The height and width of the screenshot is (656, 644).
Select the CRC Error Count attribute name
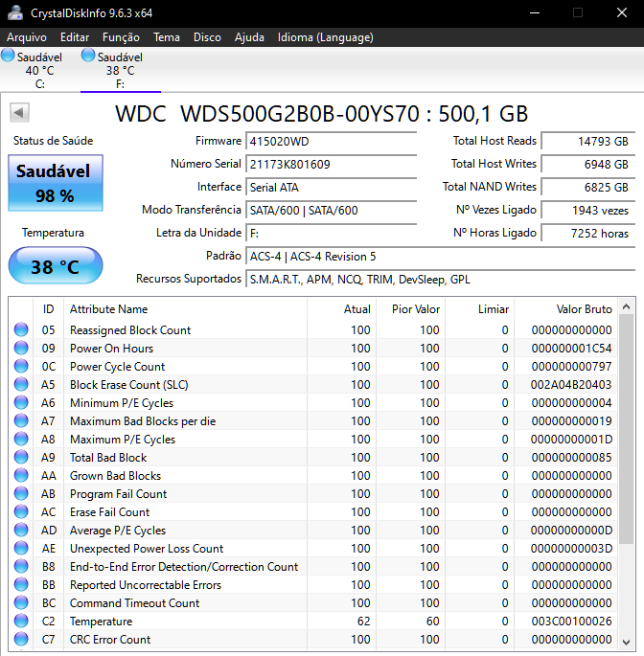(110, 640)
